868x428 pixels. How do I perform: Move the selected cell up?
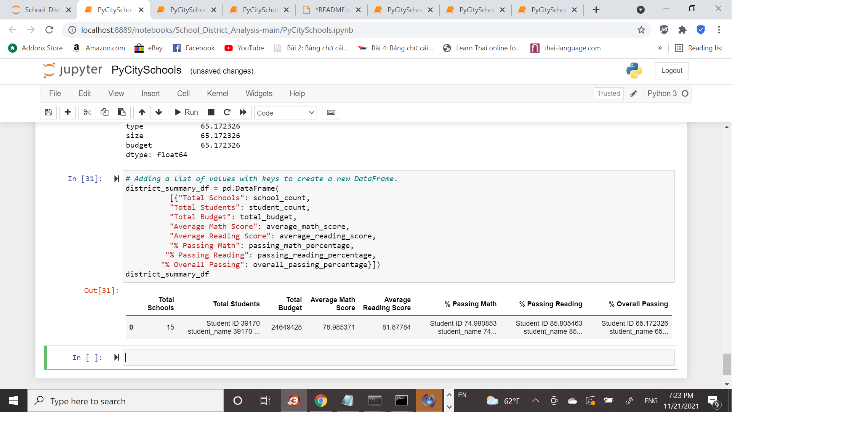[x=142, y=113]
